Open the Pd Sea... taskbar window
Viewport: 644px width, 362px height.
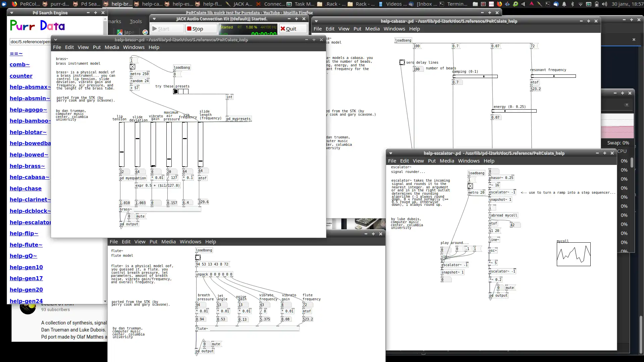[x=87, y=4]
